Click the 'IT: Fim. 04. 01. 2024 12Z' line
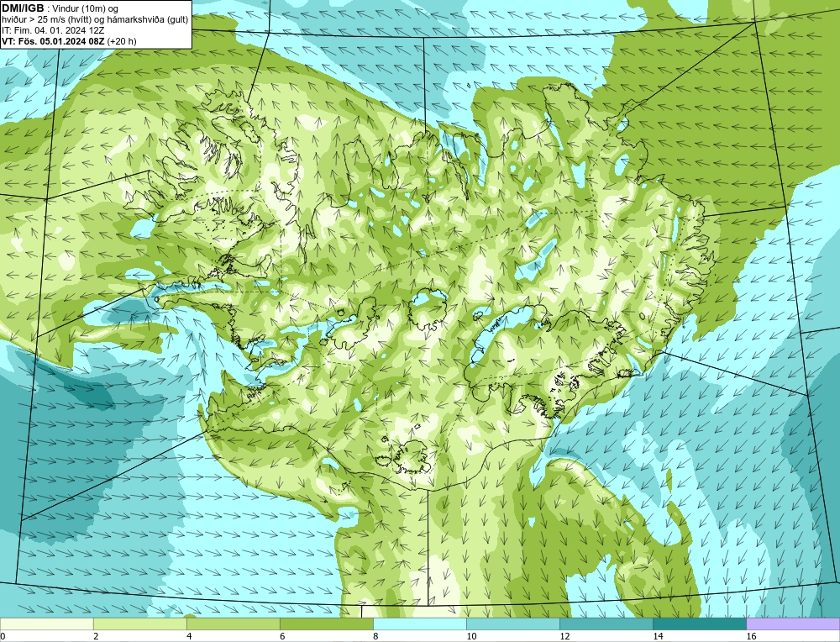Viewport: 840px width, 642px height. click(x=53, y=30)
